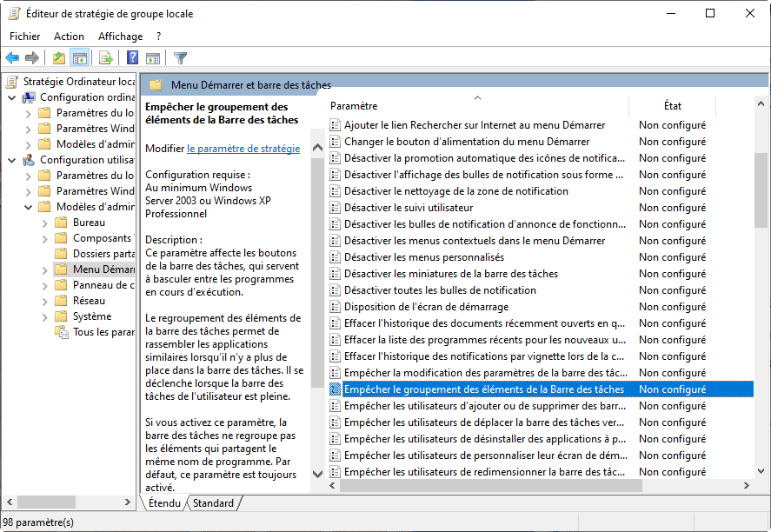Viewport: 771px width, 532px height.
Task: Click the description pane scroll up arrow
Action: (x=317, y=147)
